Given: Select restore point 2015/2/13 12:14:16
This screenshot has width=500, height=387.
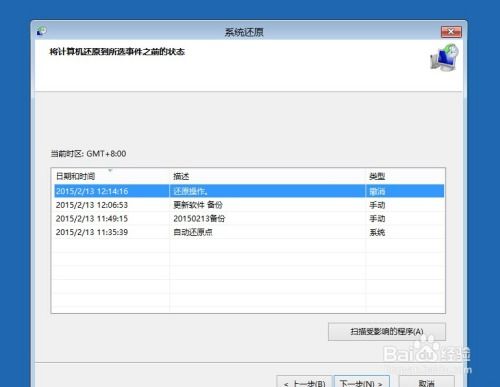Looking at the screenshot, I should pyautogui.click(x=249, y=191).
